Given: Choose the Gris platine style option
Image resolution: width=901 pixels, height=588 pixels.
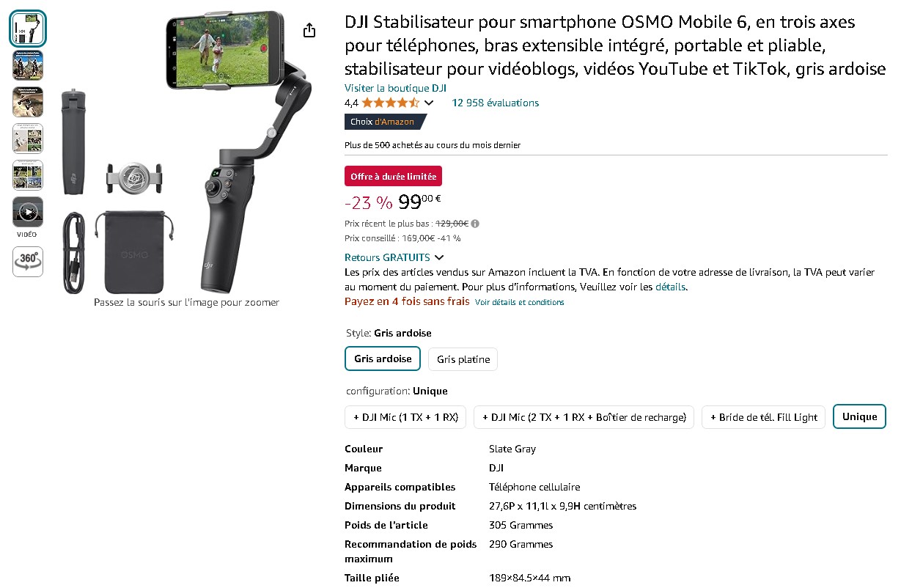Looking at the screenshot, I should 463,359.
